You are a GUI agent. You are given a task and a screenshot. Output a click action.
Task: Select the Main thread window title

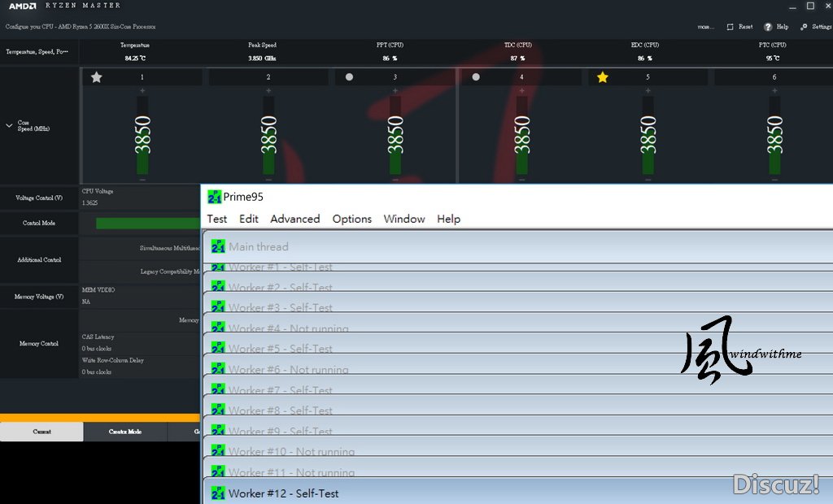(x=259, y=247)
